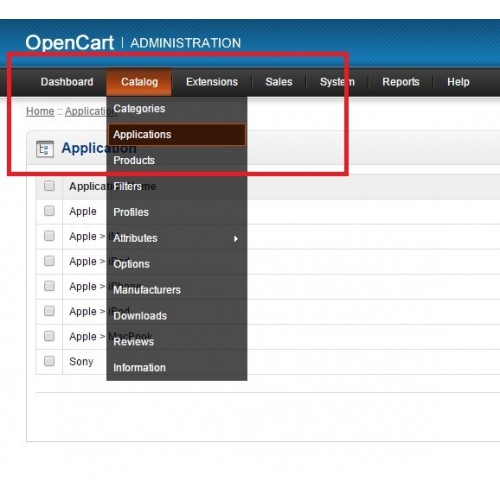Click the OpenCart logo

[70, 43]
